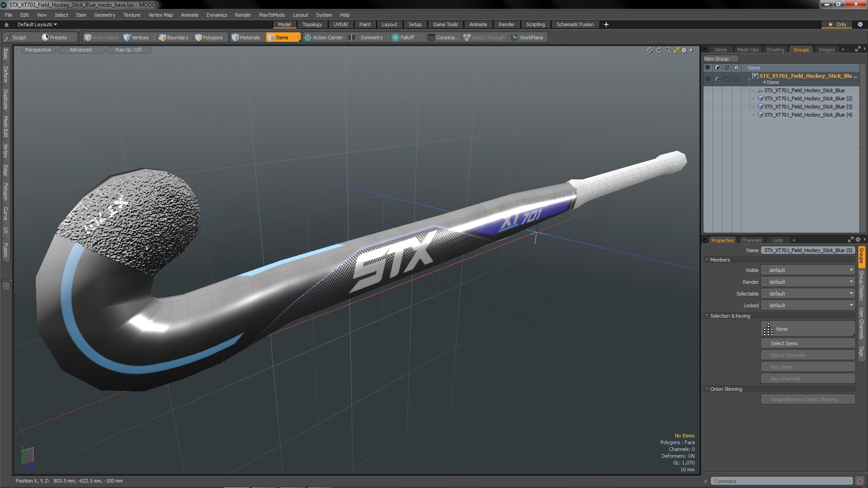Click the viewport pan (move) icon
Image resolution: width=868 pixels, height=488 pixels.
(x=650, y=50)
